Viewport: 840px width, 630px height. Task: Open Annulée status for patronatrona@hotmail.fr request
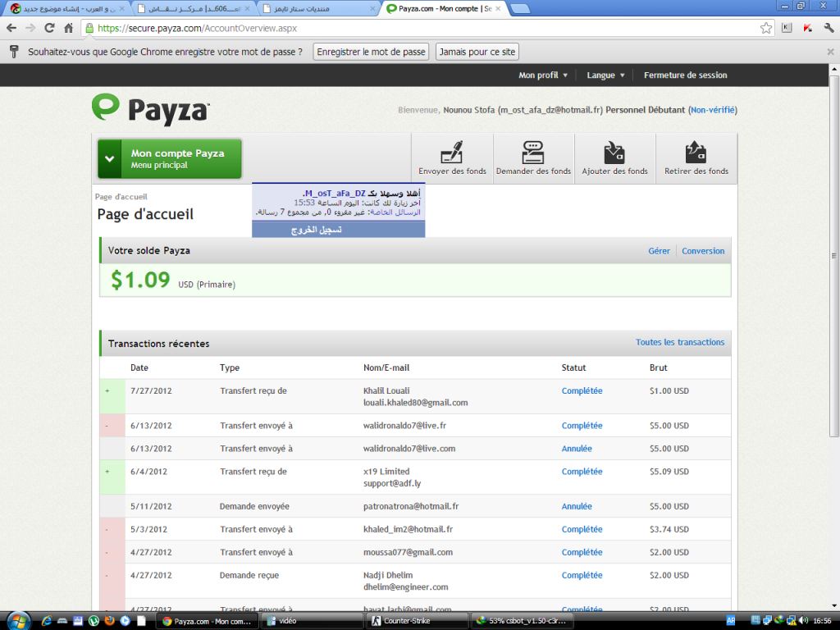(577, 507)
